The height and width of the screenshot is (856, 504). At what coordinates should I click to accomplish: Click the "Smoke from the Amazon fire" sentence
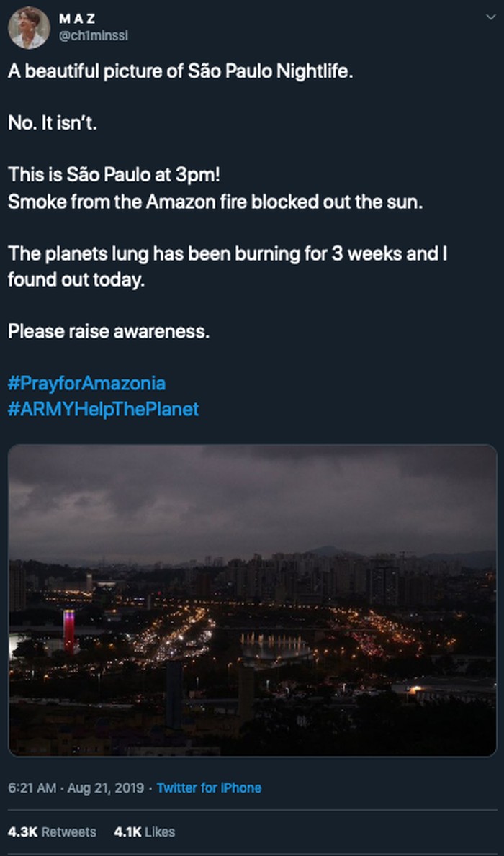point(215,201)
